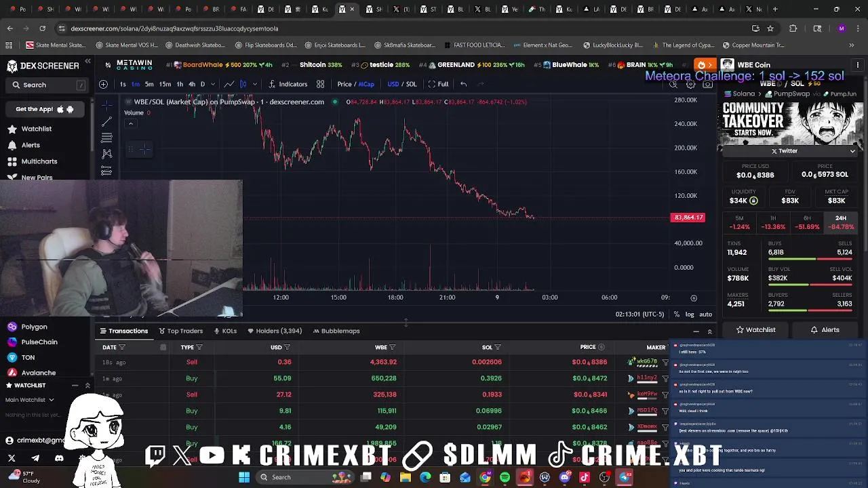Open X Twitter link in sidebar footer
The image size is (868, 488).
point(12,458)
